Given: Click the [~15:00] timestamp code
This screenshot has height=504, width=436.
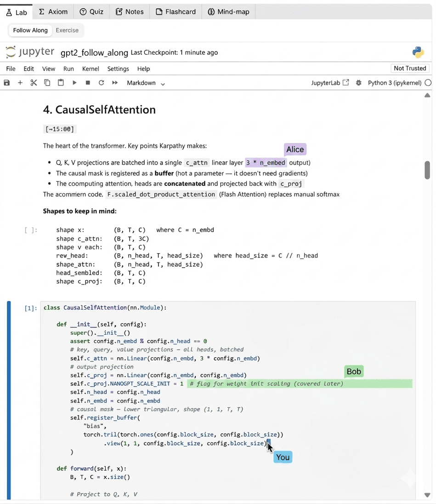Looking at the screenshot, I should [x=60, y=129].
